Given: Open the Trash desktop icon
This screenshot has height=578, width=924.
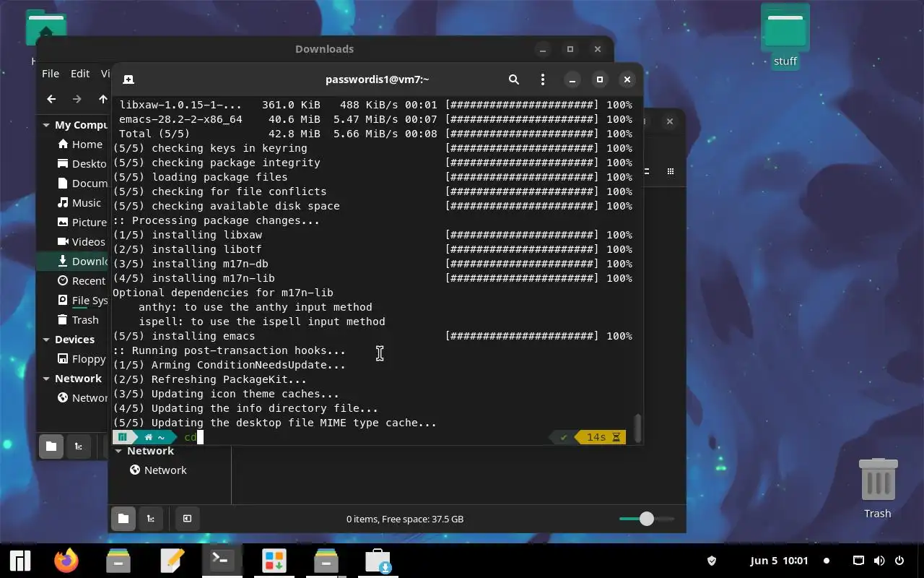Looking at the screenshot, I should (x=878, y=488).
